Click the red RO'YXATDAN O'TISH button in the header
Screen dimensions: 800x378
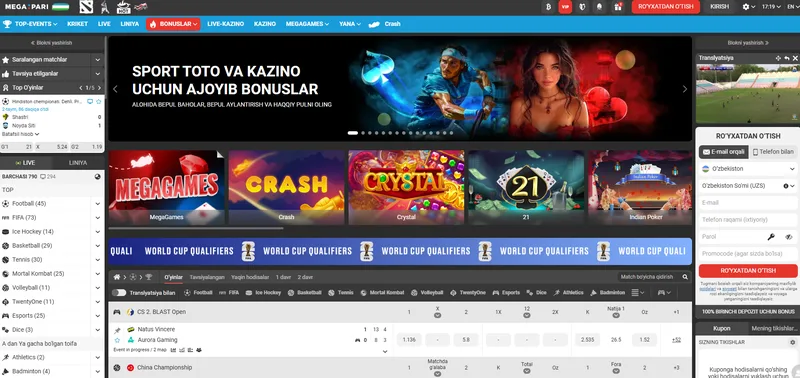pyautogui.click(x=665, y=7)
